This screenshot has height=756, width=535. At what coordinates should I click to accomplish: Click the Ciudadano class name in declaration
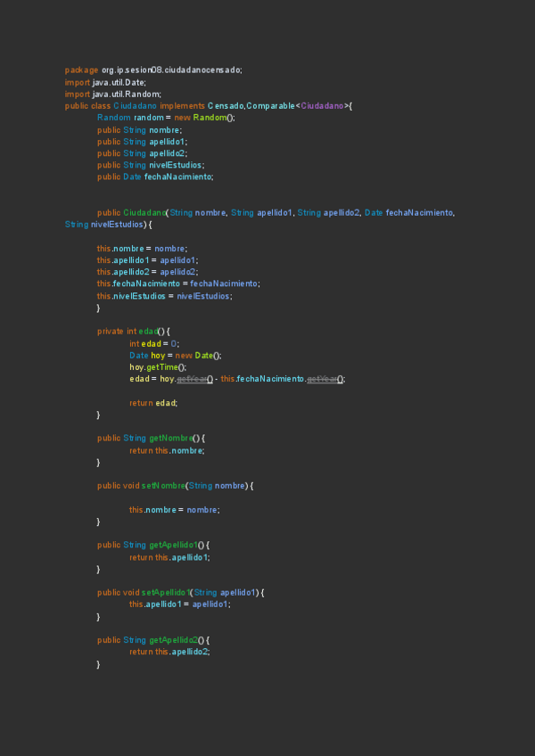[x=136, y=105]
